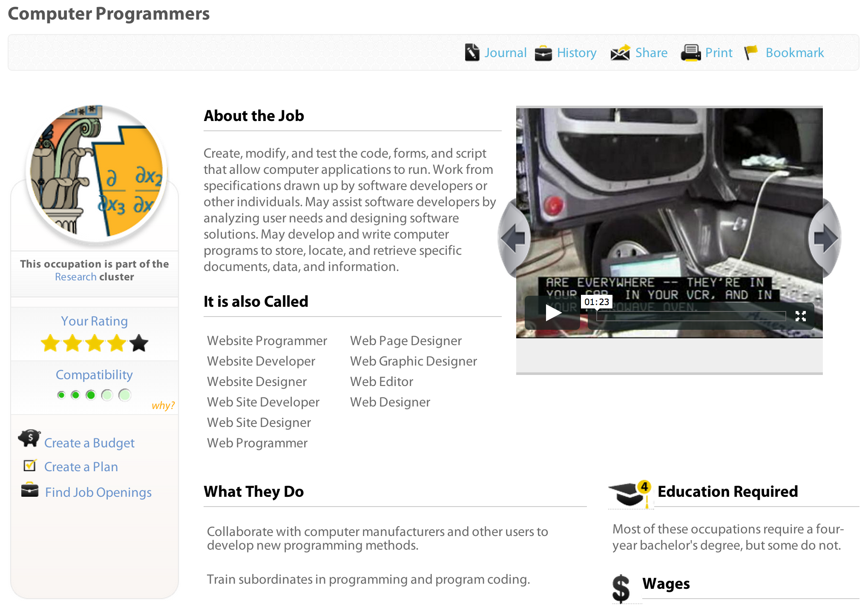The image size is (868, 605).
Task: Open the compatibility 'why?' link
Action: [163, 405]
